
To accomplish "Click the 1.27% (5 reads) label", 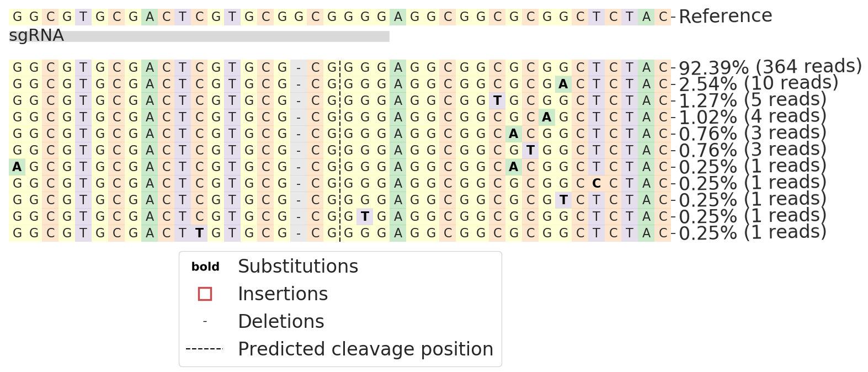I will (753, 100).
